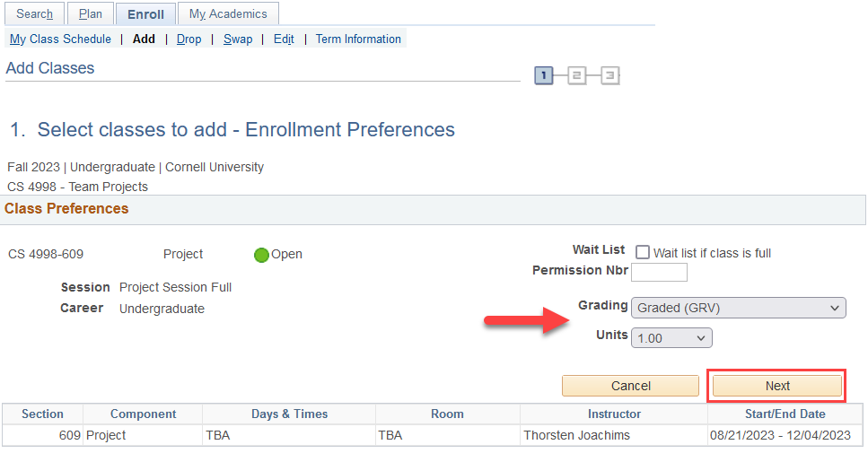Image resolution: width=868 pixels, height=462 pixels.
Task: Open the Drop classes link
Action: [x=189, y=39]
